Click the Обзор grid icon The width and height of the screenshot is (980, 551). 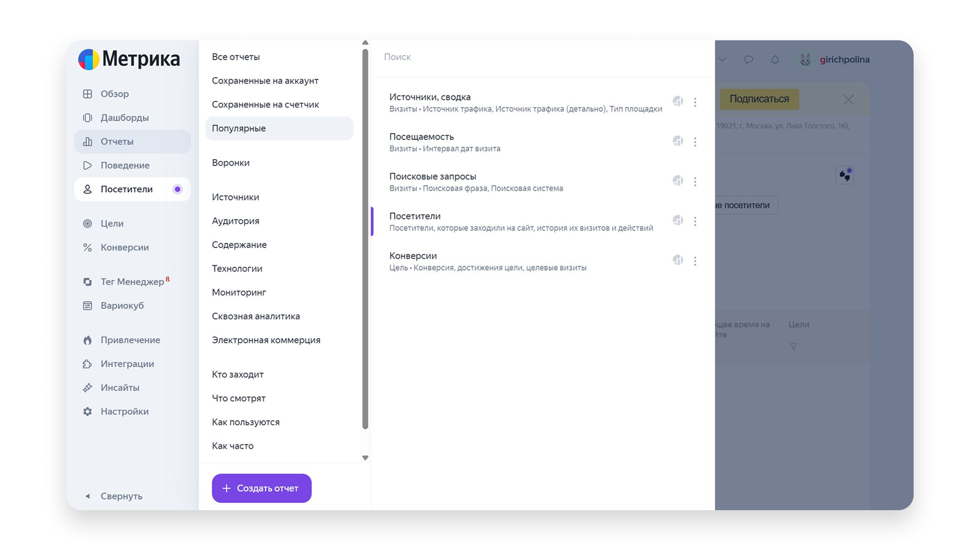(88, 94)
